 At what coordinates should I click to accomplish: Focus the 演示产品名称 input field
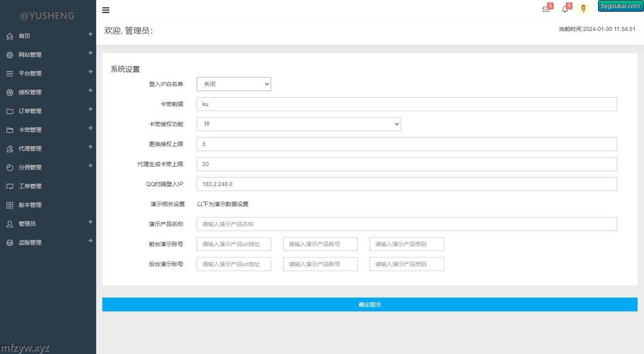pyautogui.click(x=407, y=224)
